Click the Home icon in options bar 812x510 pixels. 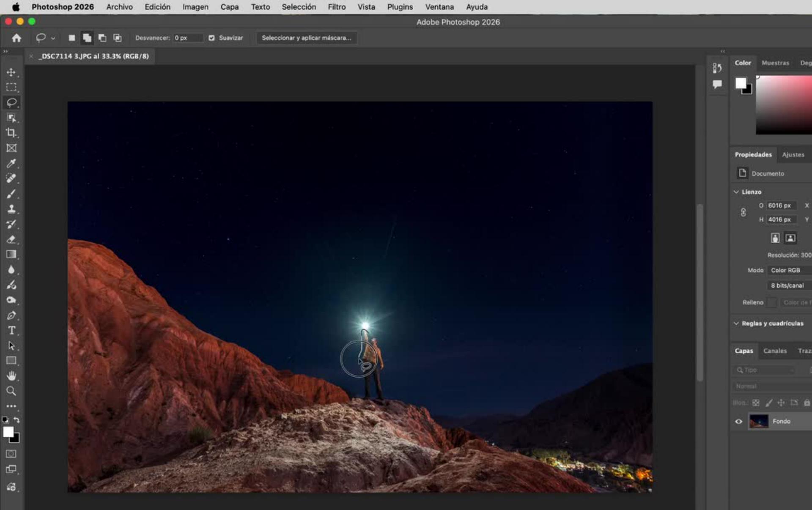16,38
